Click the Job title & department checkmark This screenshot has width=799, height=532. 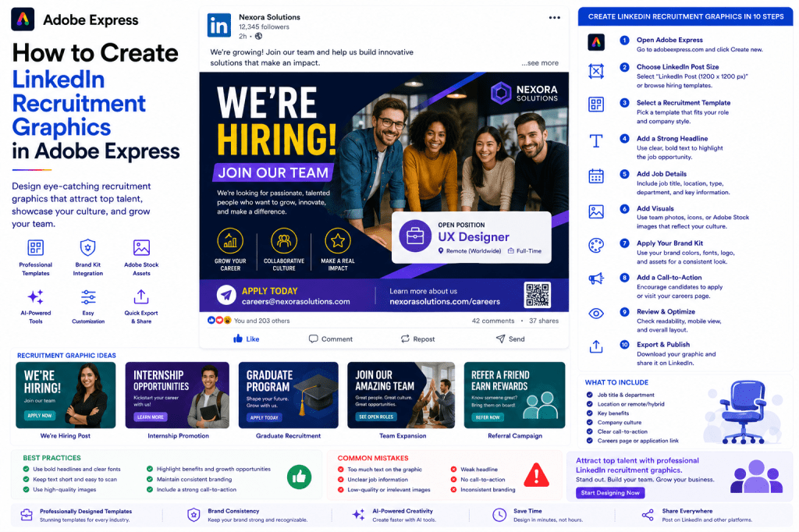click(x=590, y=395)
